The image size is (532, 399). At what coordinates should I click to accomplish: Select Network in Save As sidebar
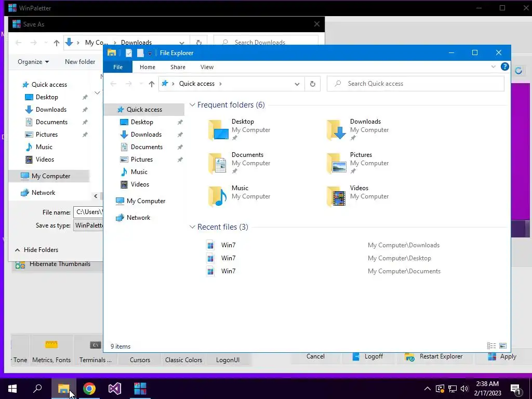(43, 192)
